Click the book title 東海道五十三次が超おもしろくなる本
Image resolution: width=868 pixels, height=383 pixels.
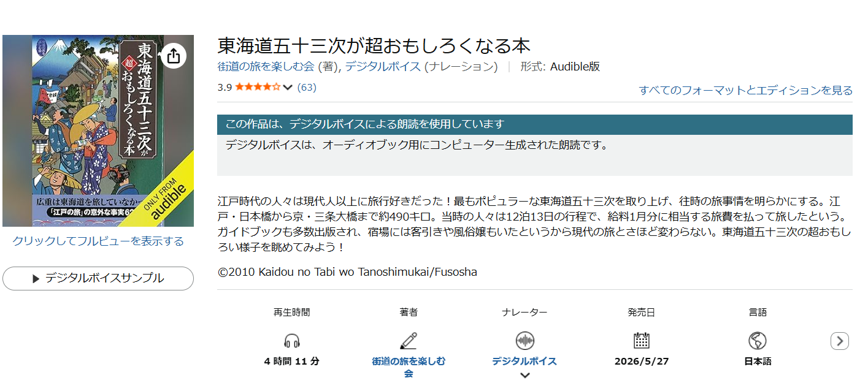click(374, 46)
